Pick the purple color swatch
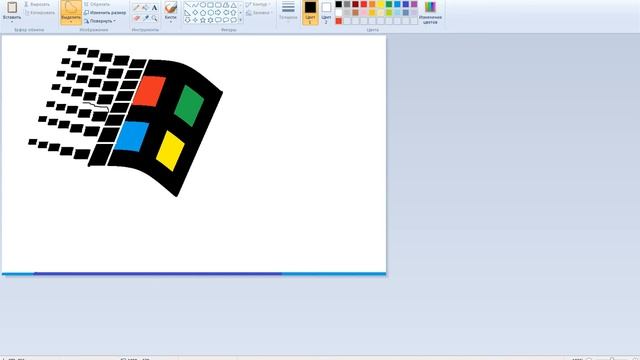This screenshot has width=640, height=360. point(414,4)
